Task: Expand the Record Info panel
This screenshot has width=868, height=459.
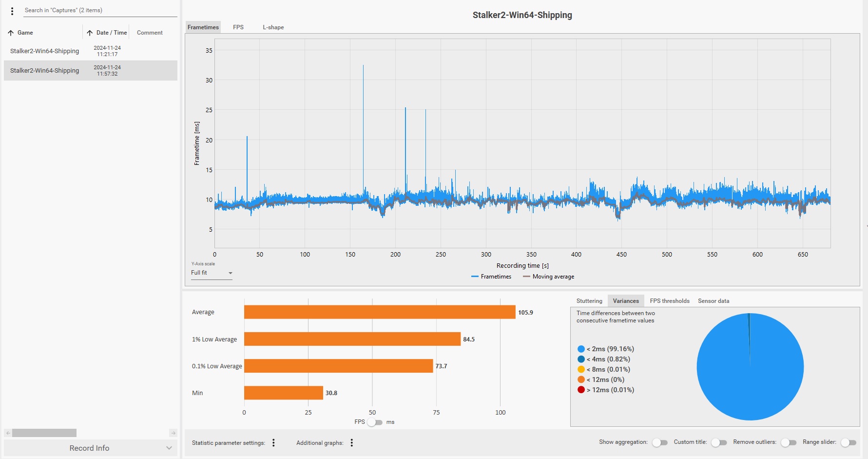Action: click(90, 448)
